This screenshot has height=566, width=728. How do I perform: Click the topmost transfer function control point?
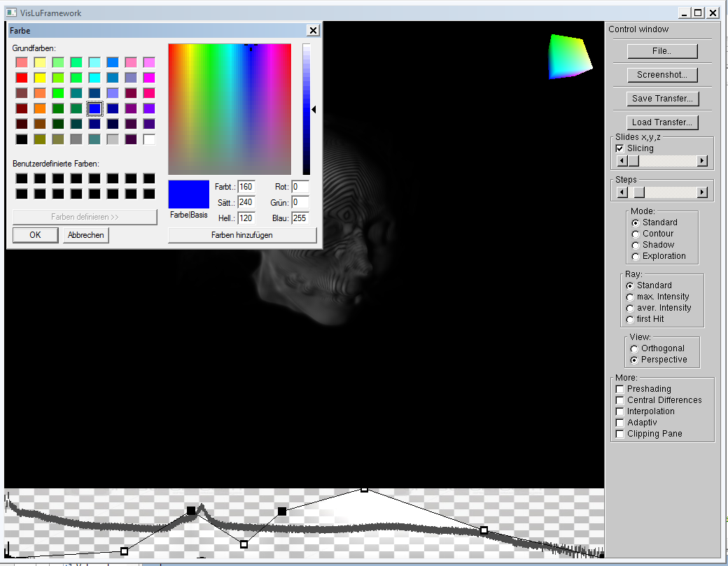[365, 490]
